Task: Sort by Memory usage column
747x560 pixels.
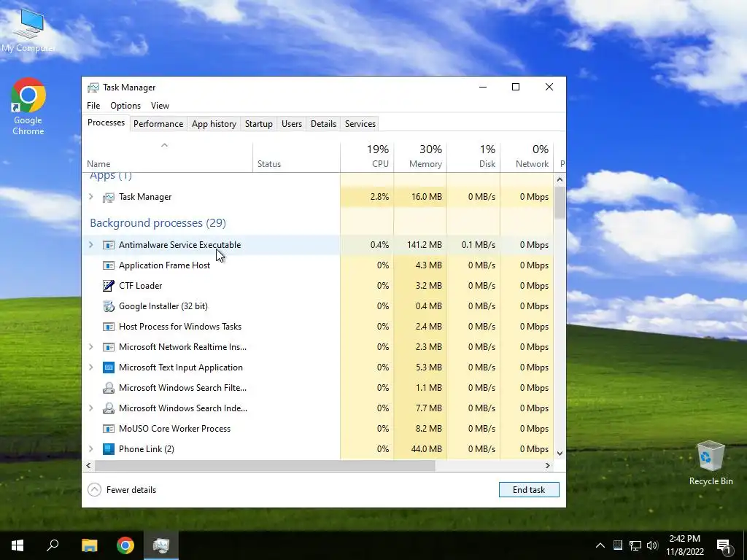Action: click(x=420, y=157)
